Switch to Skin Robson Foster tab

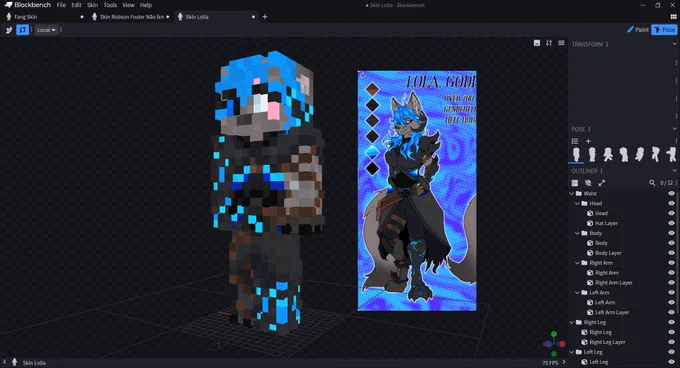131,17
